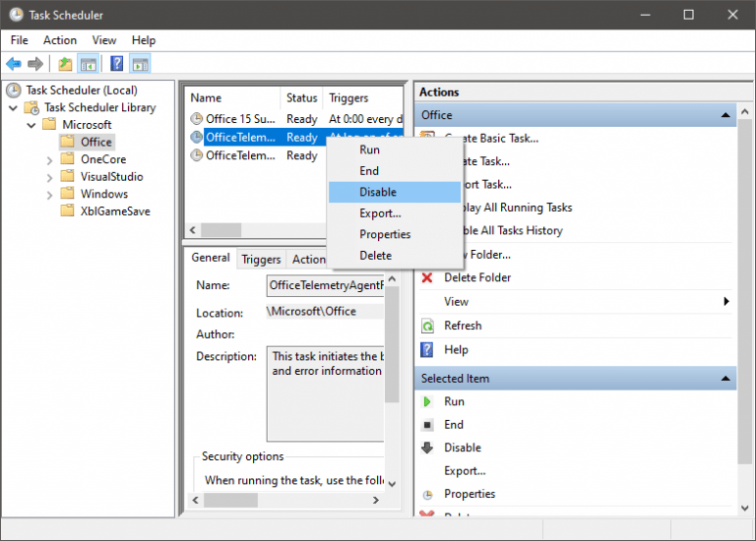The height and width of the screenshot is (541, 756).
Task: Expand the OneCore folder in tree
Action: [49, 159]
